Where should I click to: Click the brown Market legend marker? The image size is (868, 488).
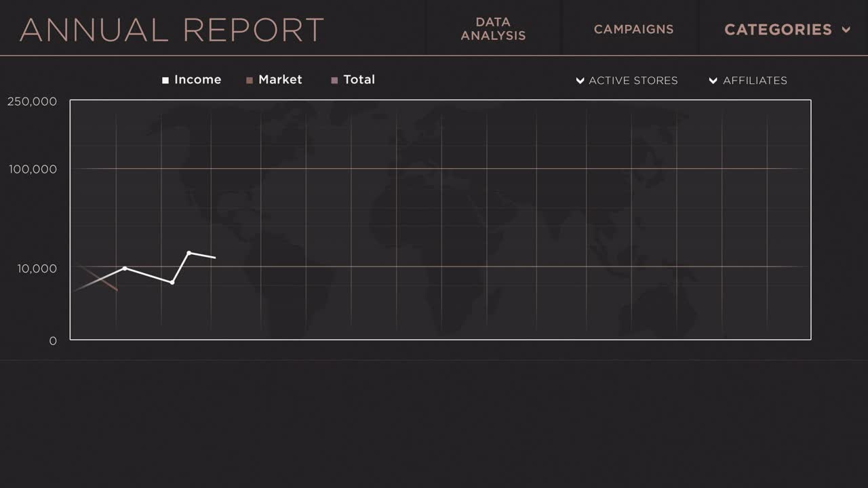pyautogui.click(x=250, y=80)
